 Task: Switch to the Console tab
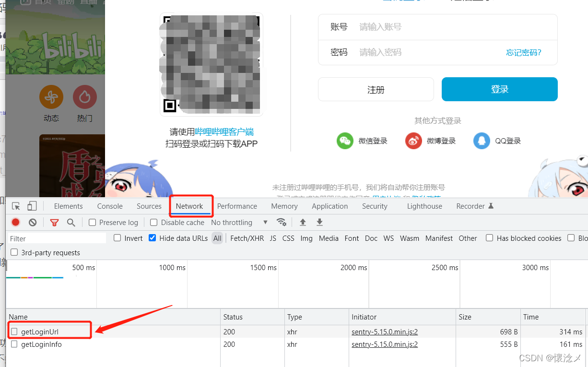109,206
